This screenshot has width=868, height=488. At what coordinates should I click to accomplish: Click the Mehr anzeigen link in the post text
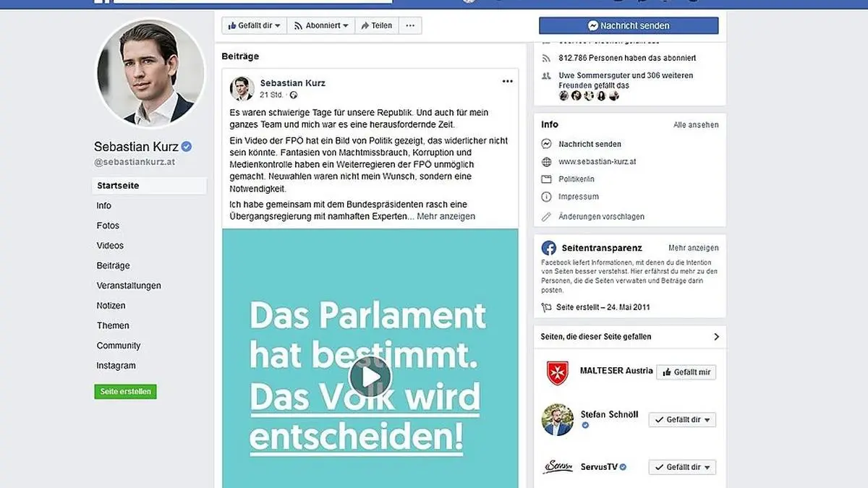point(446,216)
